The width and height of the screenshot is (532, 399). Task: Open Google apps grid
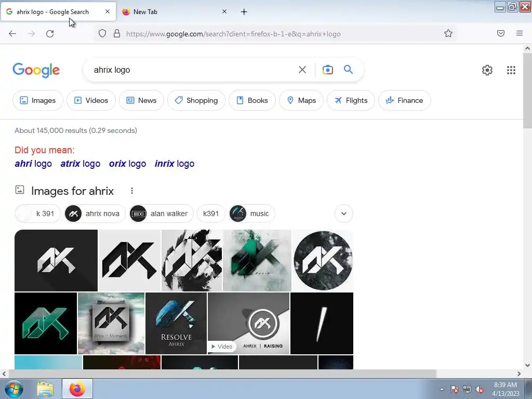(x=511, y=70)
